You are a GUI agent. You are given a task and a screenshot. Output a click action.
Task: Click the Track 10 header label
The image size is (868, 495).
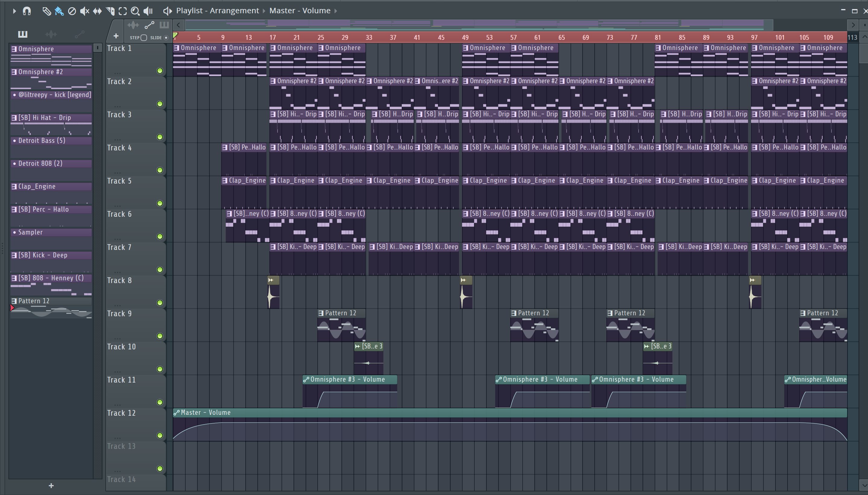121,347
